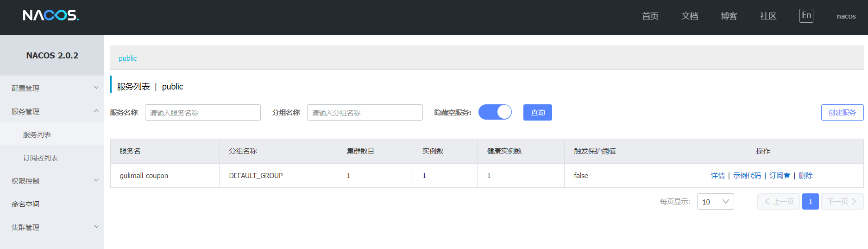Screen dimensions: 868x249
Task: View 示例代码 for gulimall-coupon
Action: click(x=747, y=176)
